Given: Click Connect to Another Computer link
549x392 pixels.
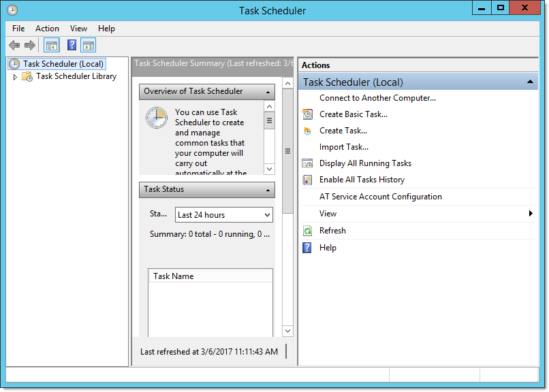Looking at the screenshot, I should [x=377, y=98].
